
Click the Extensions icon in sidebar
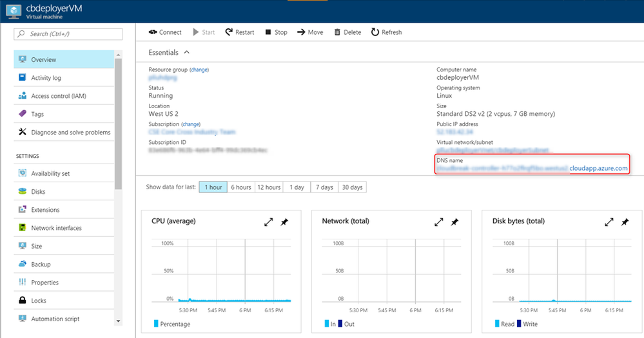(x=22, y=210)
